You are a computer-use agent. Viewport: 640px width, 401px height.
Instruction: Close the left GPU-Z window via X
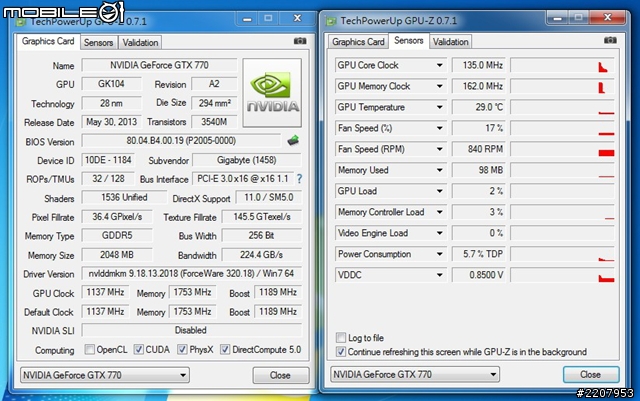pyautogui.click(x=297, y=18)
